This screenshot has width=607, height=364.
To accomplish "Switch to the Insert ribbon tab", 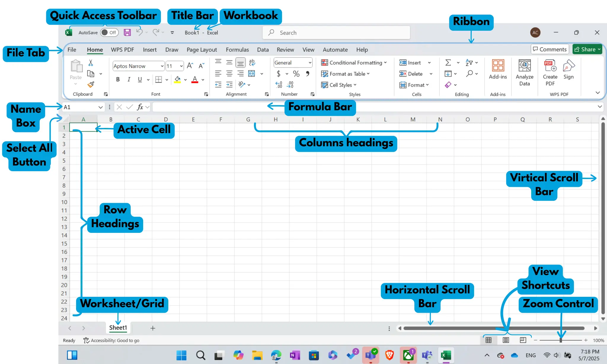I will [150, 49].
